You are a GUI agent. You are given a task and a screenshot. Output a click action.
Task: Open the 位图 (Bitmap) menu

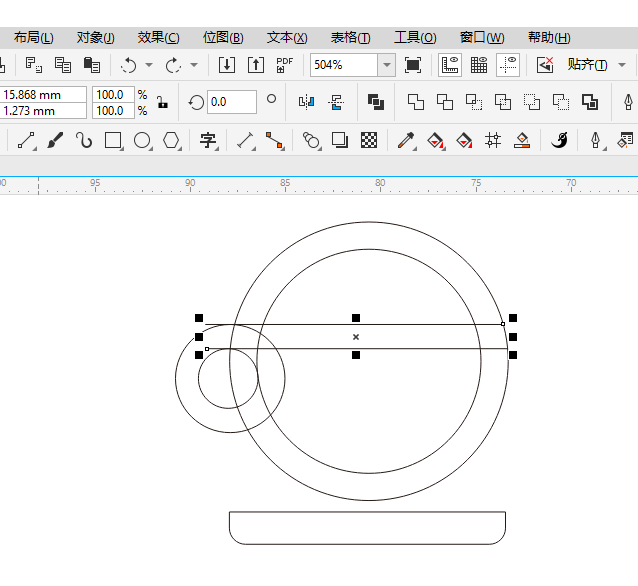coord(222,37)
